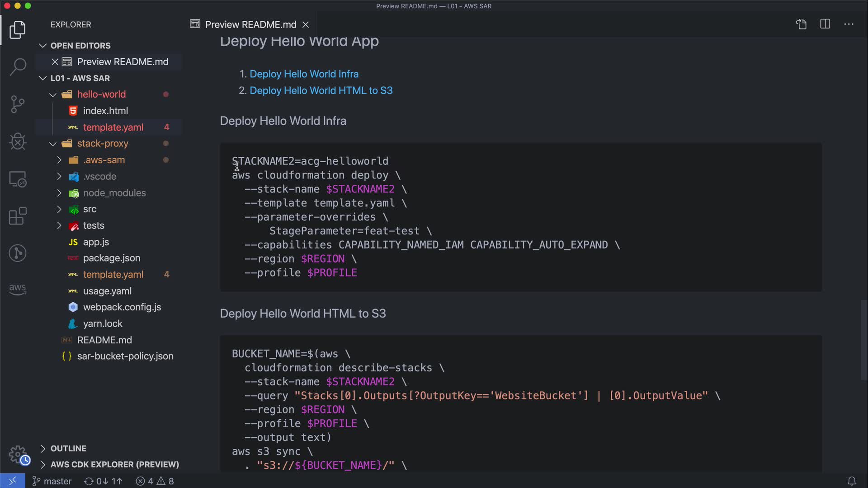Open the Extensions view
The height and width of the screenshot is (488, 868).
(x=18, y=216)
